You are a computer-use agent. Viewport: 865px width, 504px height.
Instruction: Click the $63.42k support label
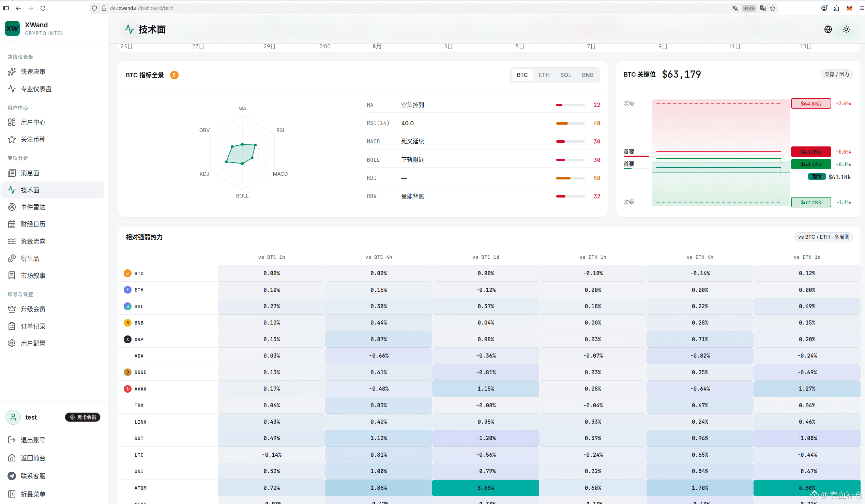pyautogui.click(x=811, y=164)
